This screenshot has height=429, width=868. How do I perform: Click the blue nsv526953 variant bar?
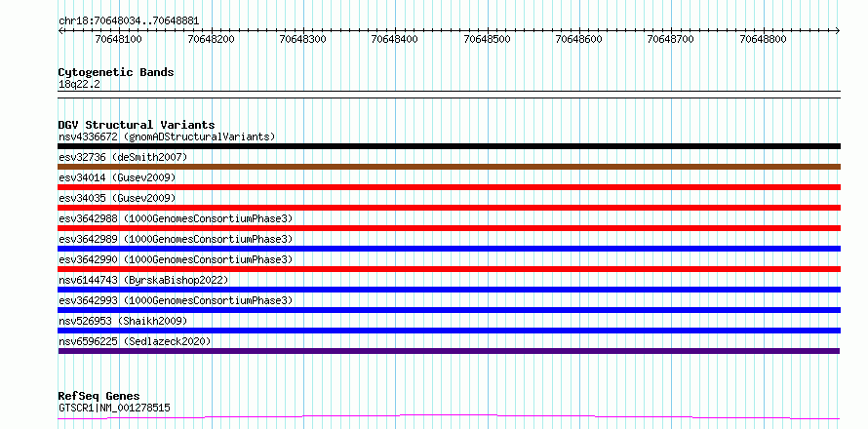(449, 331)
